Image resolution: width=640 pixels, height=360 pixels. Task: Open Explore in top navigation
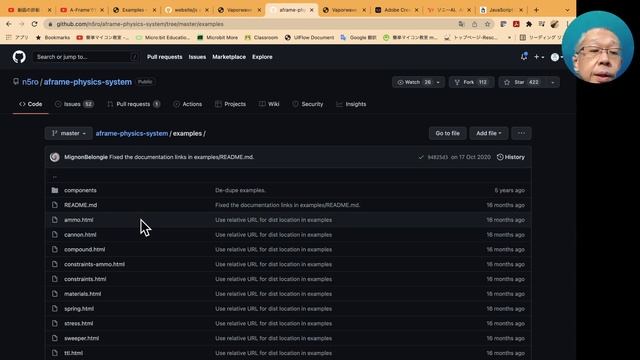click(x=262, y=57)
